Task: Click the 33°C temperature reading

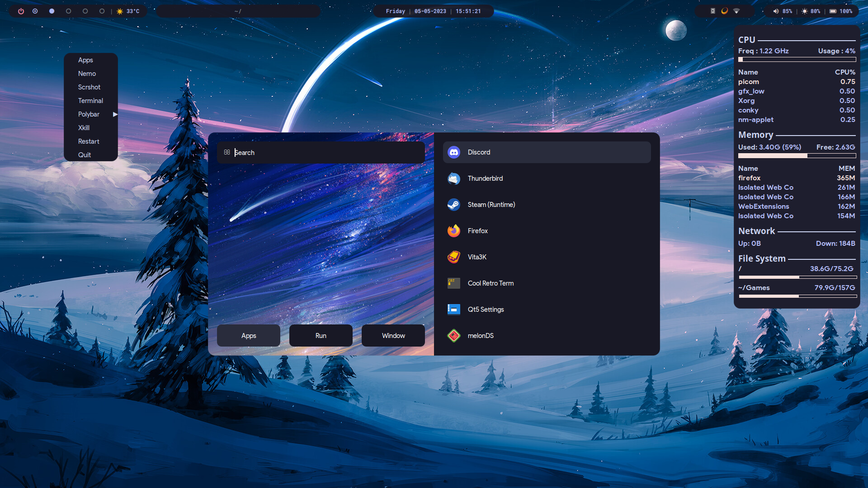Action: (x=133, y=11)
